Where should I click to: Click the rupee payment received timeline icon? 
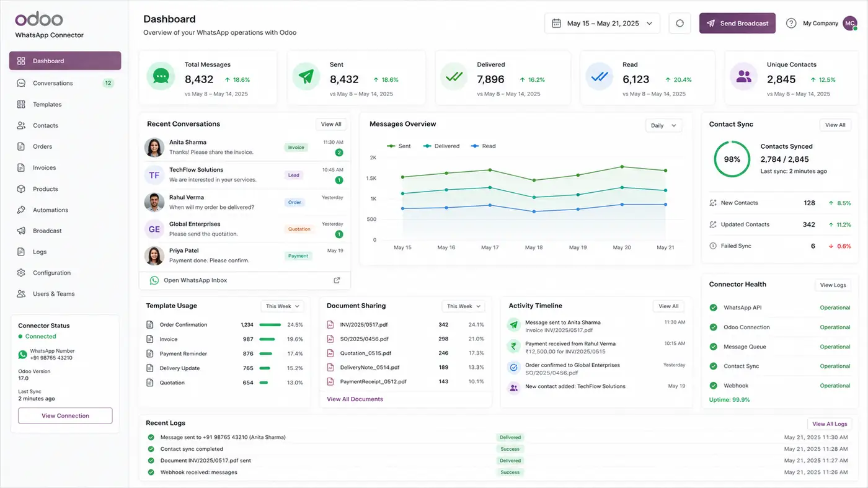pyautogui.click(x=513, y=346)
